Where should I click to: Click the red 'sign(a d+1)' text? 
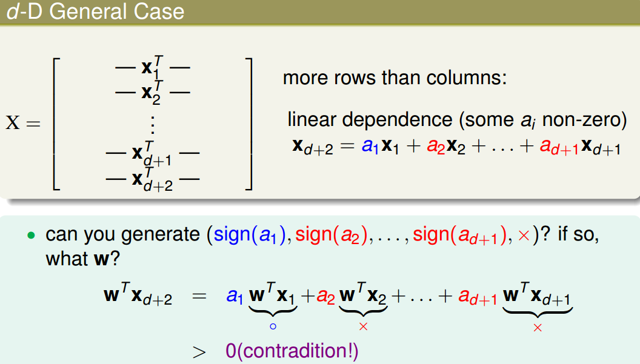point(459,236)
